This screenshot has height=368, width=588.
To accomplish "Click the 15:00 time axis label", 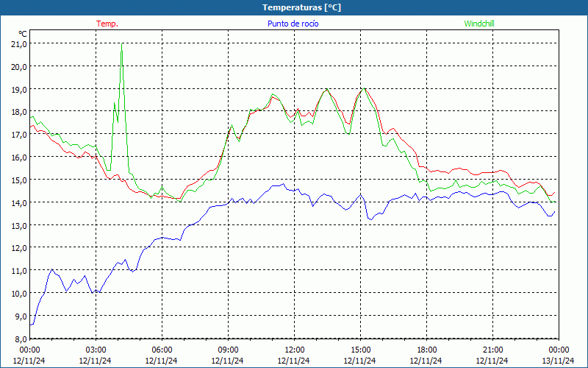I will (x=360, y=350).
